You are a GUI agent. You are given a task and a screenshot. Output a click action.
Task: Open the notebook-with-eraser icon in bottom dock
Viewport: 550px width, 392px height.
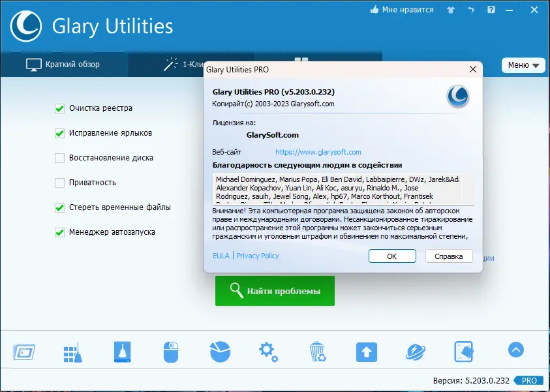(x=464, y=352)
